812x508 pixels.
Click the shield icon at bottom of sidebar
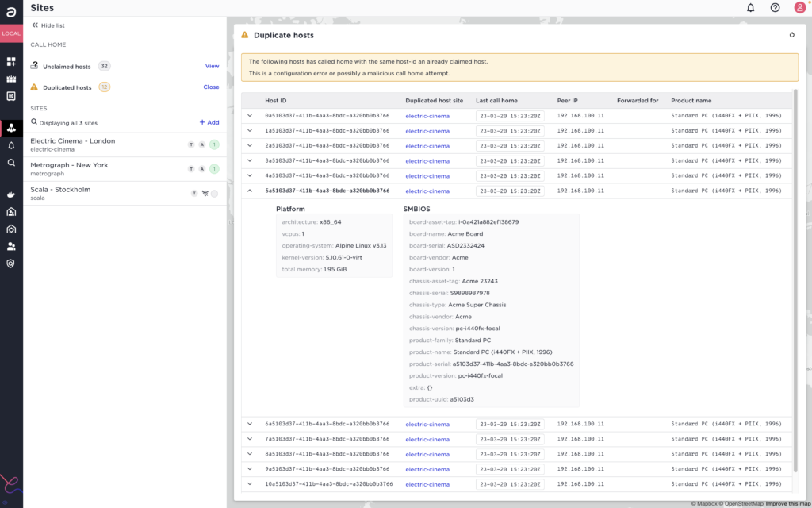point(11,263)
